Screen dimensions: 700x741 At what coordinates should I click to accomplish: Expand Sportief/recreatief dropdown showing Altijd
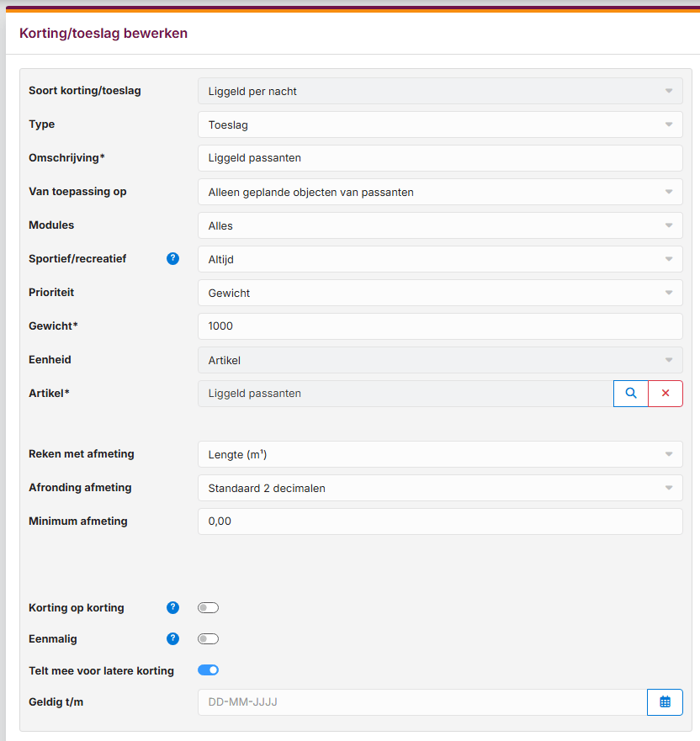click(x=439, y=259)
